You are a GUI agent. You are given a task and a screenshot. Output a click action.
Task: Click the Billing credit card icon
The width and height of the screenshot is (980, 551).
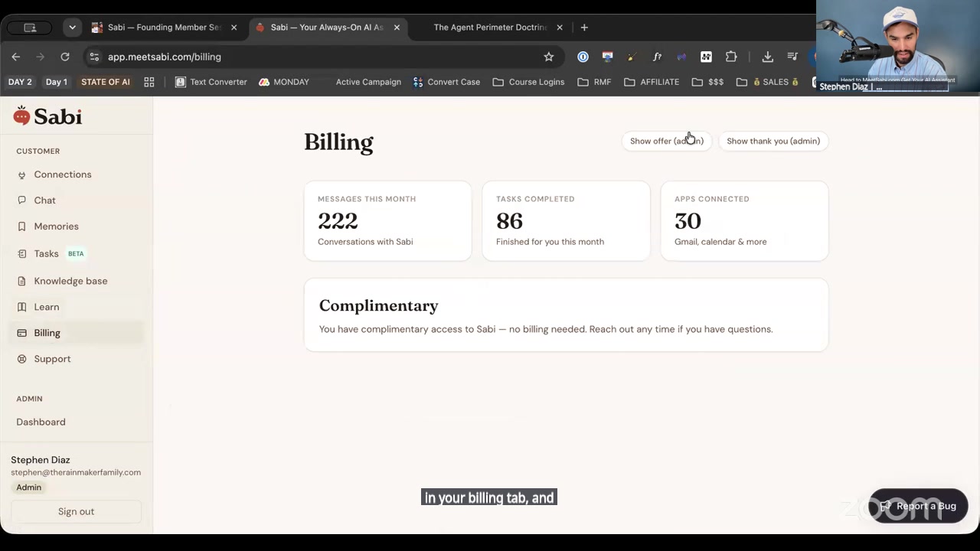[21, 333]
